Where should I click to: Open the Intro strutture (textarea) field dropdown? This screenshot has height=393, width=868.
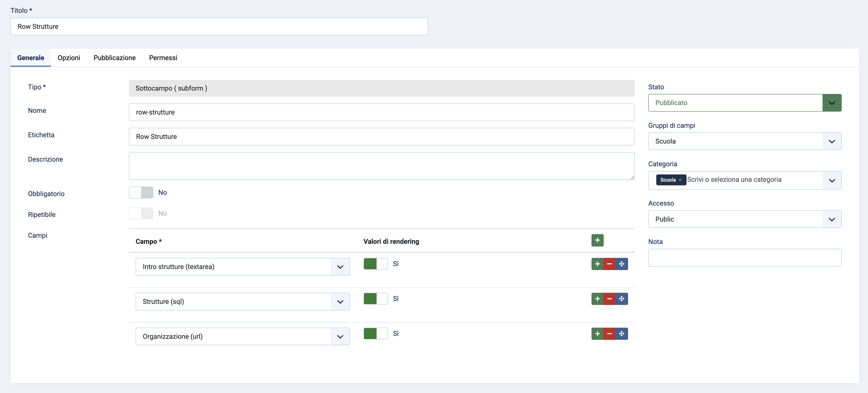(243, 267)
